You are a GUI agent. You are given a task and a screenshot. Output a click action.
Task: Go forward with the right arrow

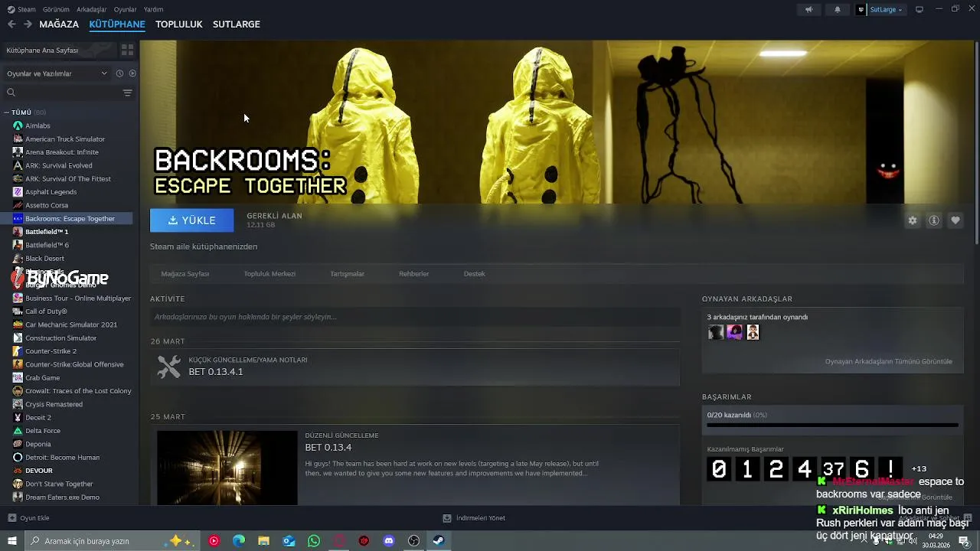click(x=28, y=24)
